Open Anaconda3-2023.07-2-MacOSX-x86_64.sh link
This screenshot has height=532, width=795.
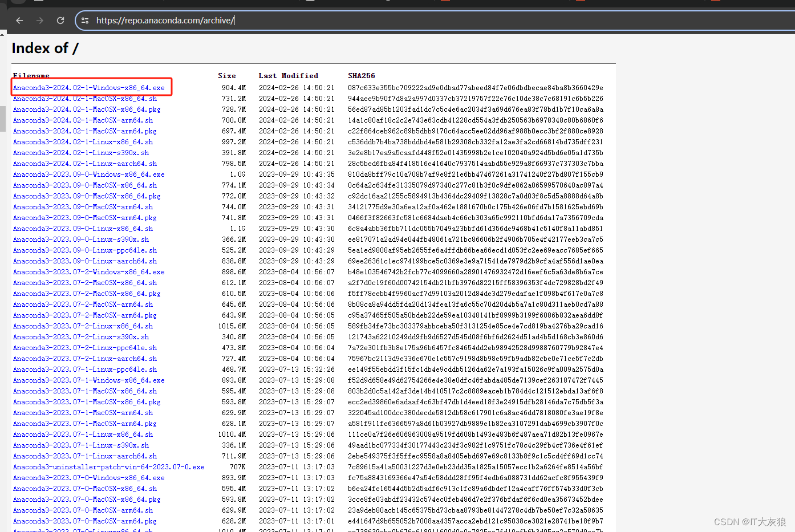point(85,283)
